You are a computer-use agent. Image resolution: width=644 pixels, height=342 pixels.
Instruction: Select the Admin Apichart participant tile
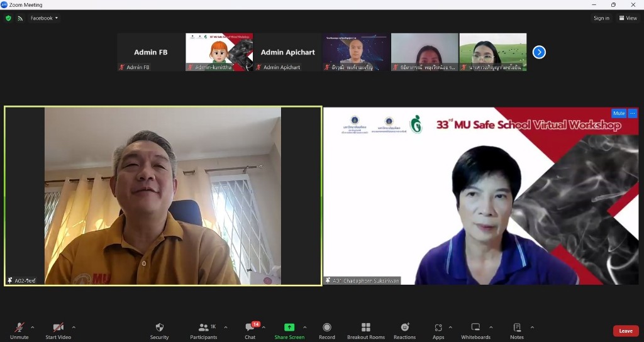pyautogui.click(x=287, y=52)
